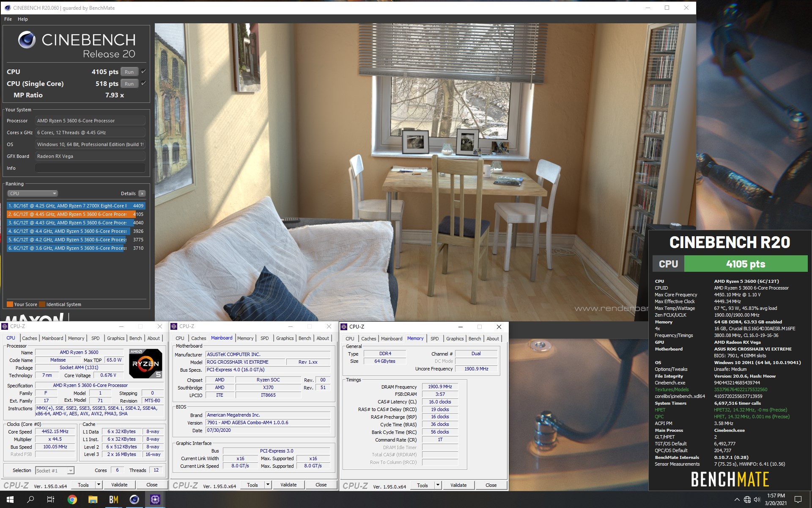Click the BIOS Version field 7901
This screenshot has height=508, width=812.
pyautogui.click(x=268, y=422)
